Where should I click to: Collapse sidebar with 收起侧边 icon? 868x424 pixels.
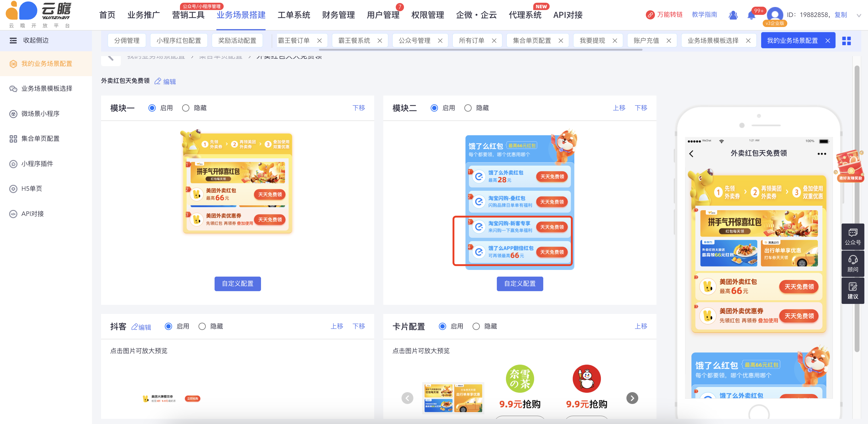coord(13,40)
